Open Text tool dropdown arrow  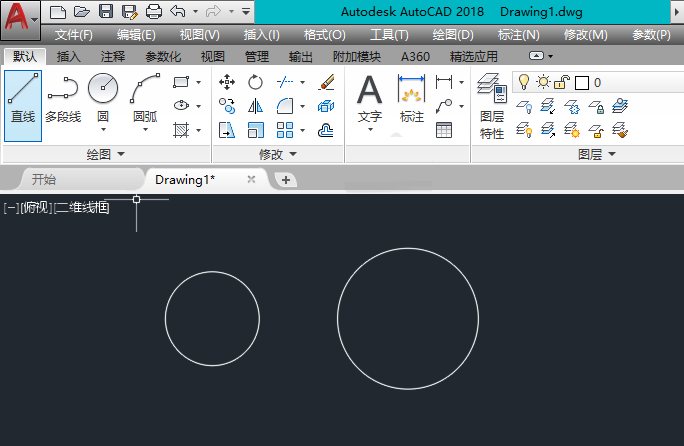370,130
